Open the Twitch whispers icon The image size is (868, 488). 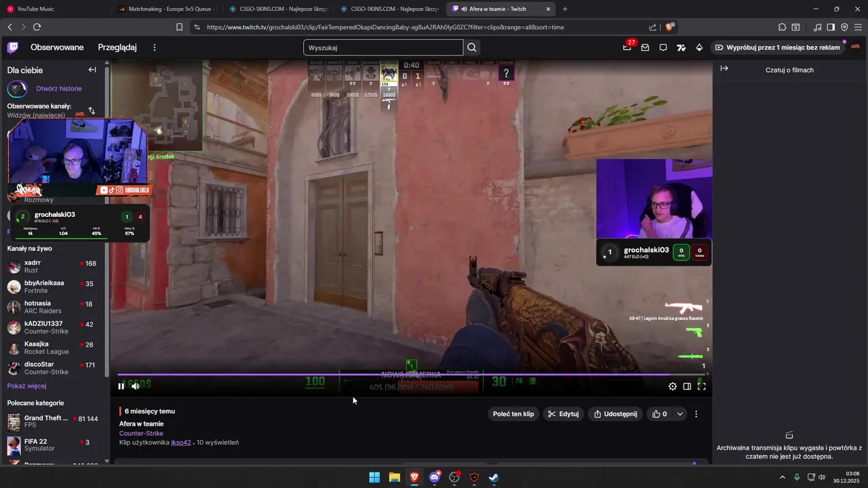tap(663, 47)
